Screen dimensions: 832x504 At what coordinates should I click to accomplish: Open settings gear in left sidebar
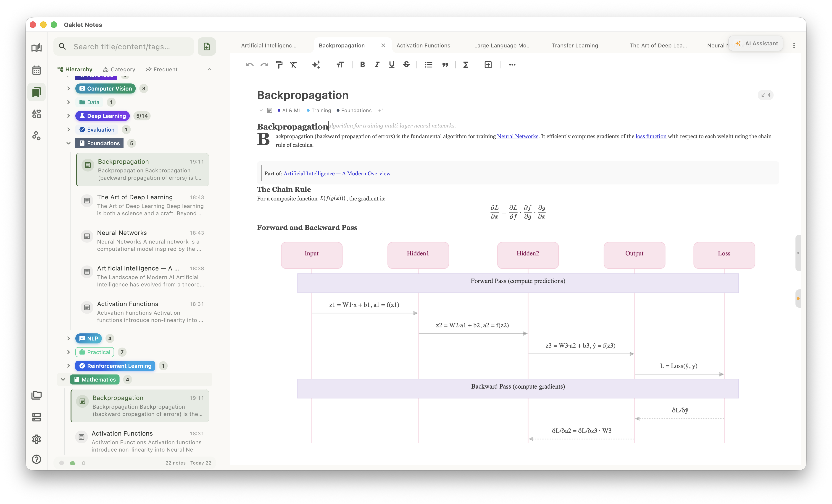click(x=37, y=439)
